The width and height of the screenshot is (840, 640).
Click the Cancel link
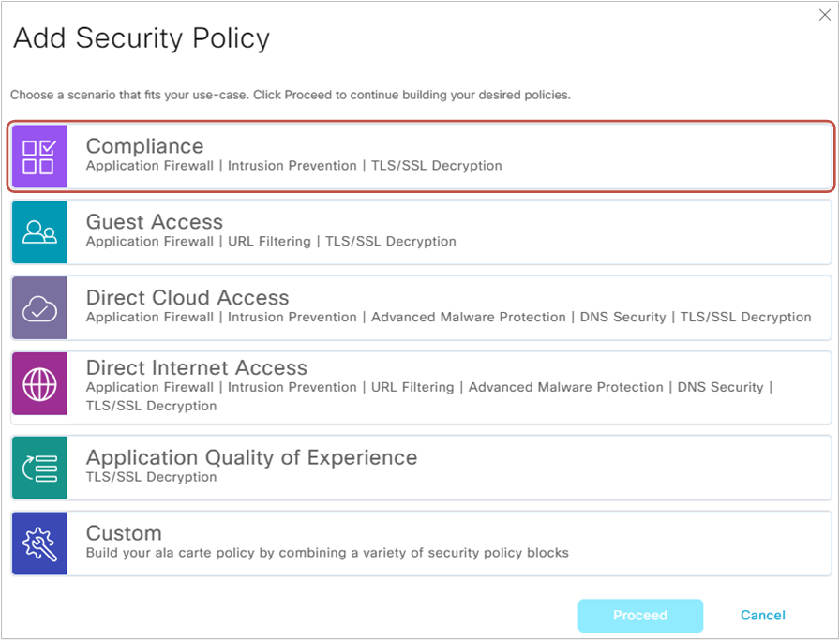762,616
